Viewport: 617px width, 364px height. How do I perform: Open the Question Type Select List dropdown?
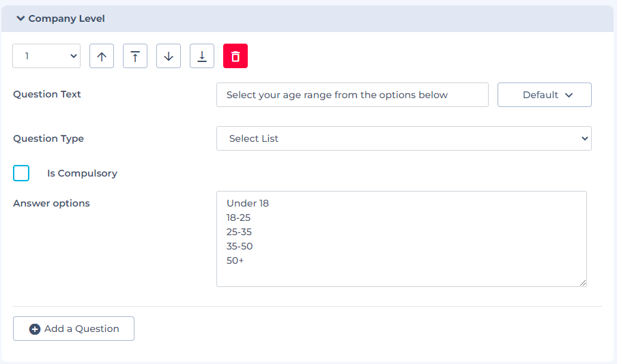coord(403,138)
